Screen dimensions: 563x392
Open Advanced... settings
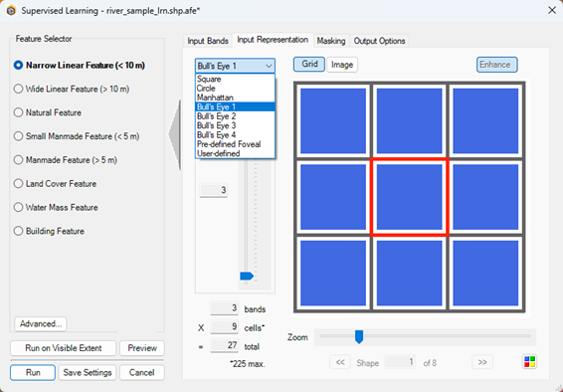coord(41,323)
